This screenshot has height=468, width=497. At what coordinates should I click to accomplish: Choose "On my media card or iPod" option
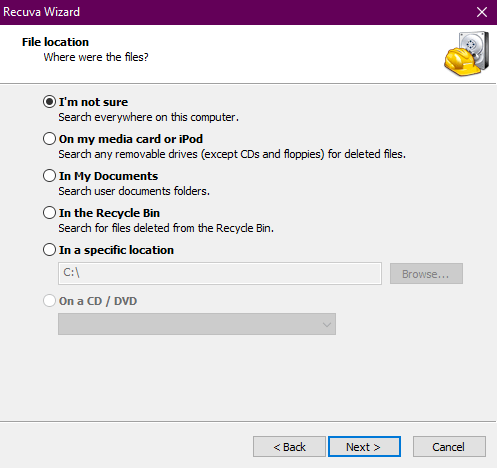tap(49, 139)
